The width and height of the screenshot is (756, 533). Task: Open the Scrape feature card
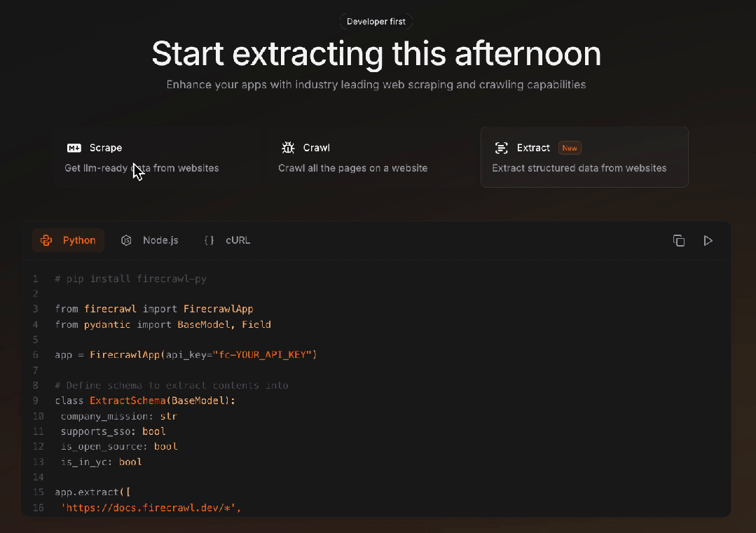pos(157,157)
